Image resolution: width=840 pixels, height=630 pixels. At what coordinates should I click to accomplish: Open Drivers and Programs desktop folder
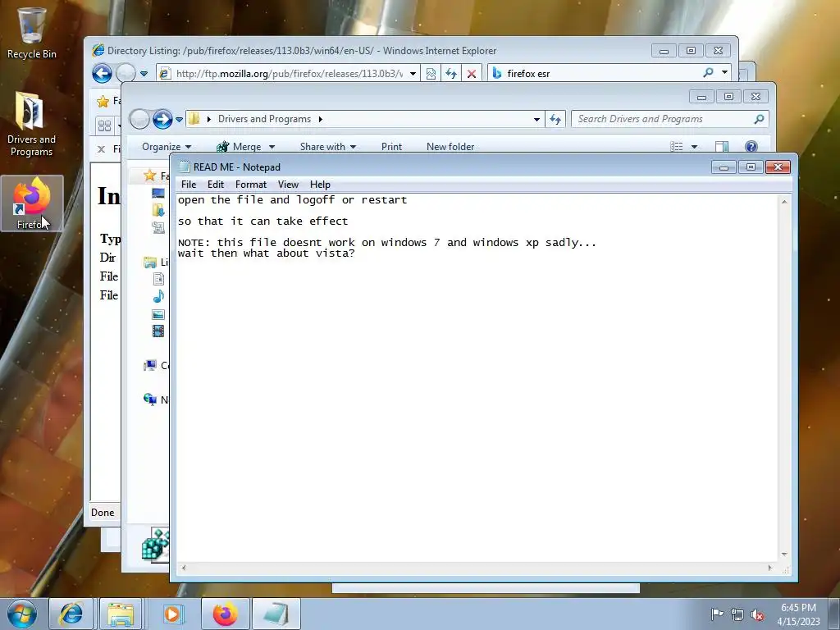(x=31, y=125)
